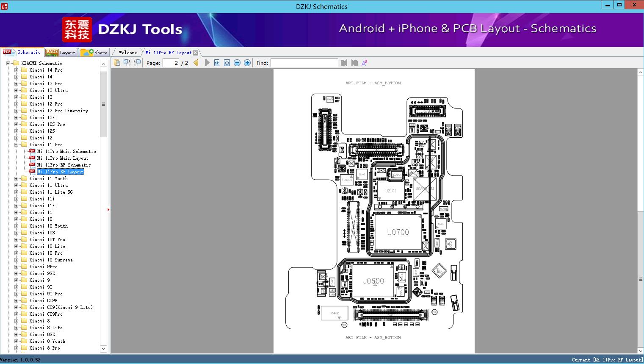Zoom in on the layout

pos(247,63)
